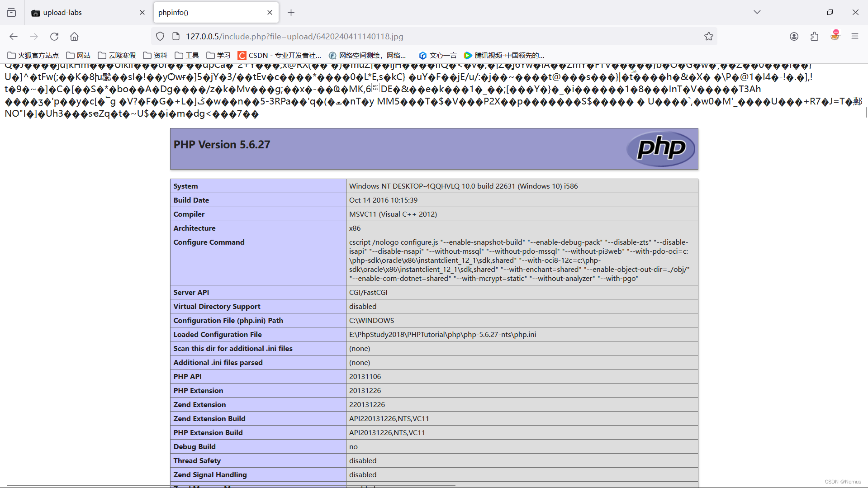Open the CSDN bookmark link

(x=280, y=56)
